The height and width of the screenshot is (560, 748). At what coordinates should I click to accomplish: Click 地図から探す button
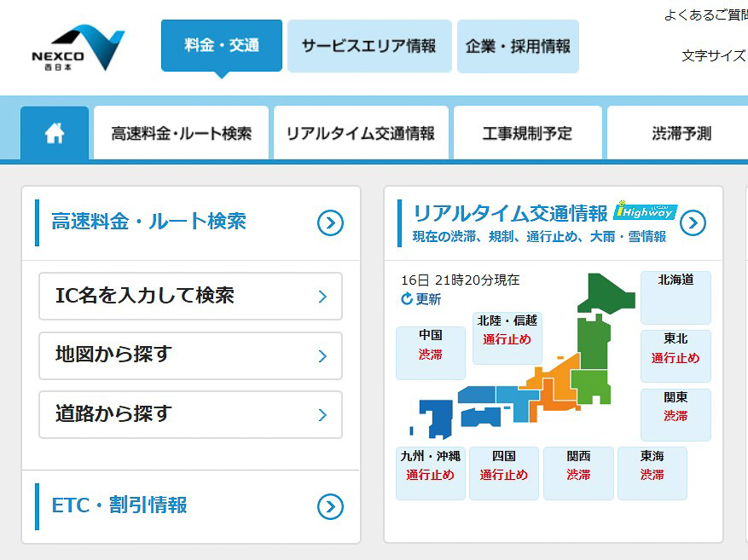coord(190,355)
